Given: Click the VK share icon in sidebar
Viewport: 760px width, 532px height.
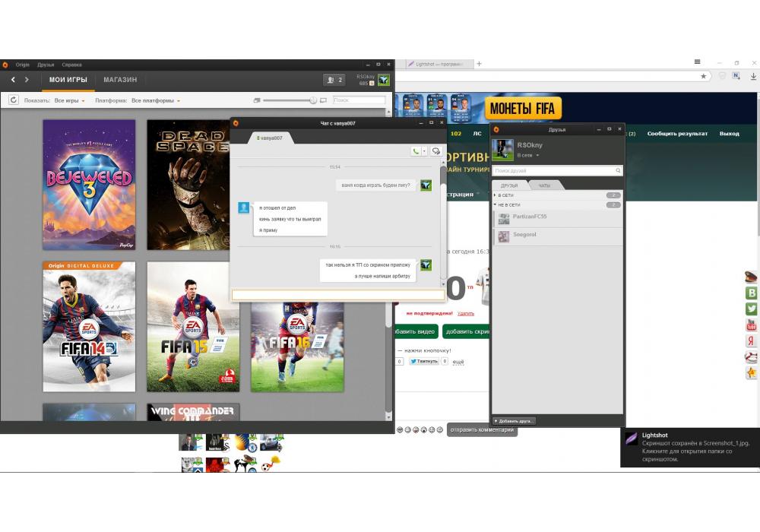Looking at the screenshot, I should [x=751, y=293].
